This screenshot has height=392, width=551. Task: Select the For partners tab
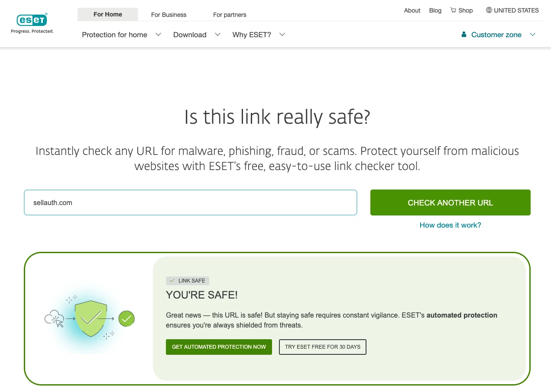pyautogui.click(x=230, y=15)
